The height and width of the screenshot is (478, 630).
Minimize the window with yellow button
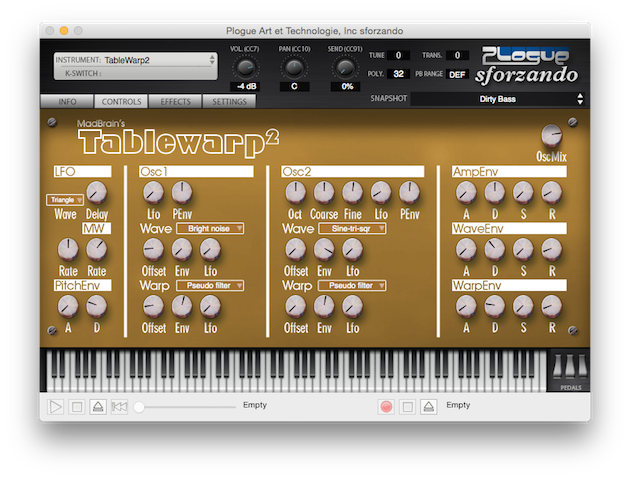coord(64,31)
